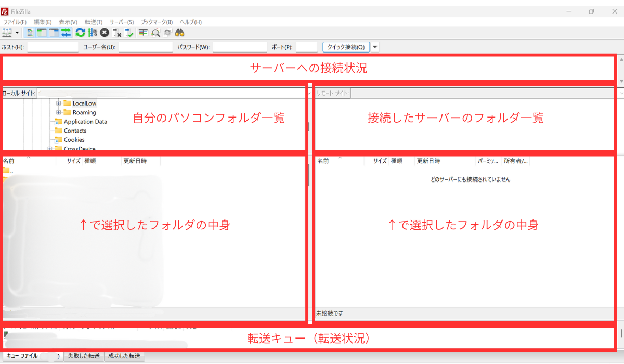Click the binoculars file search icon
624x364 pixels.
(180, 33)
